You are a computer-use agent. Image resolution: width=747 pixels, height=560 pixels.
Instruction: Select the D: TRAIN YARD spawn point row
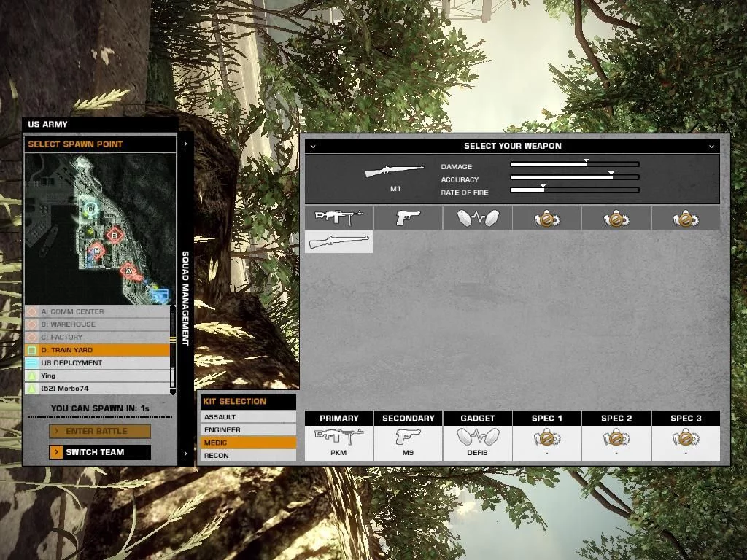point(97,350)
